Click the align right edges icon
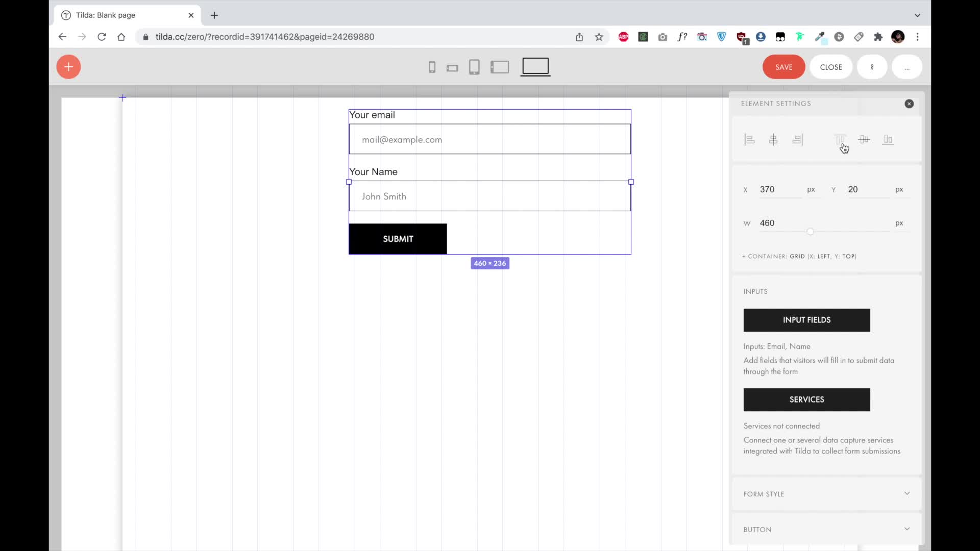Screen dimensions: 980x551 [797, 139]
